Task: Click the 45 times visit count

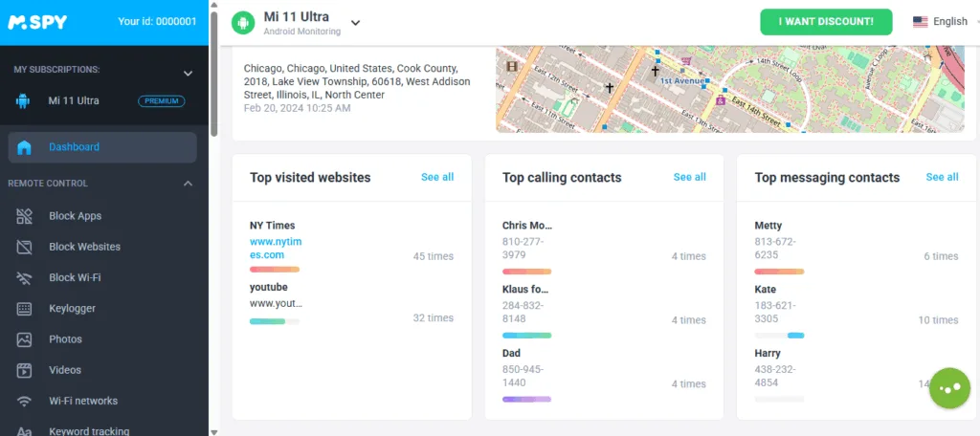Action: tap(434, 257)
